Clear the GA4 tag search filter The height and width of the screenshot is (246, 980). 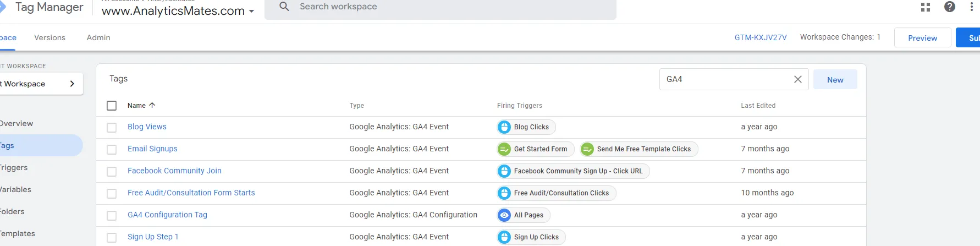[x=798, y=79]
